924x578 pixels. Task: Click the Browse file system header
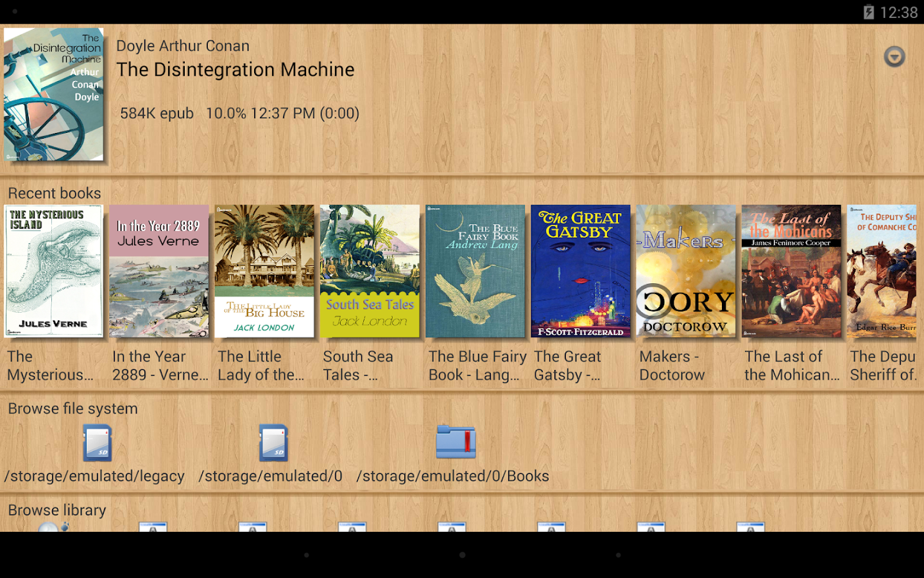73,408
